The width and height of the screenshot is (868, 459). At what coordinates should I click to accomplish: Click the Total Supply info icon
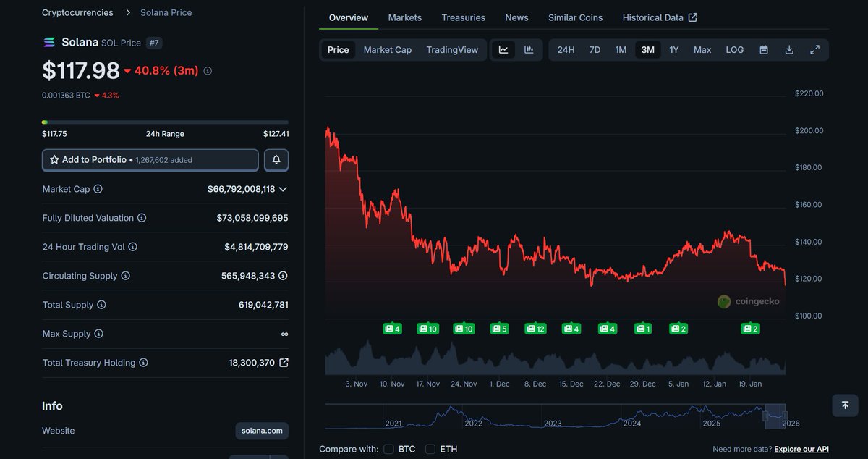(x=101, y=305)
